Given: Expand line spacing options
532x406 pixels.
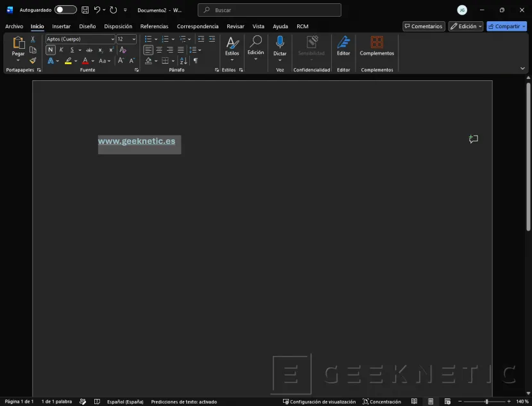Looking at the screenshot, I should [x=195, y=50].
